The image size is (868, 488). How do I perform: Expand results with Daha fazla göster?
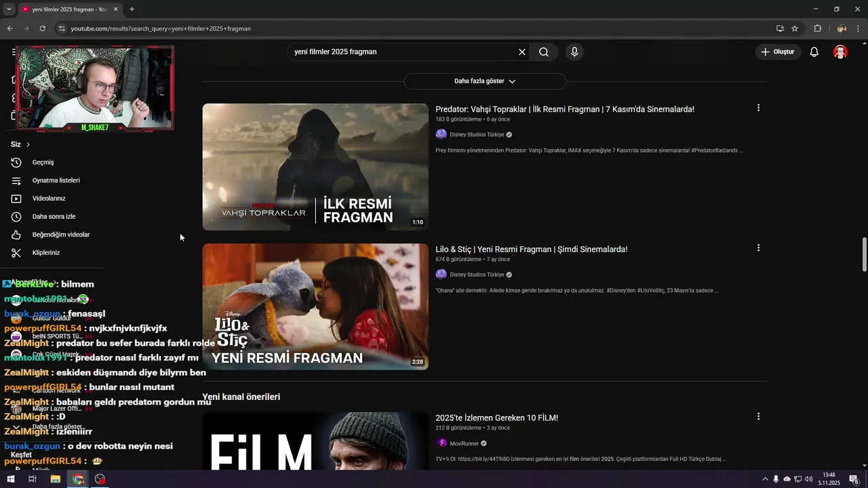coord(485,81)
